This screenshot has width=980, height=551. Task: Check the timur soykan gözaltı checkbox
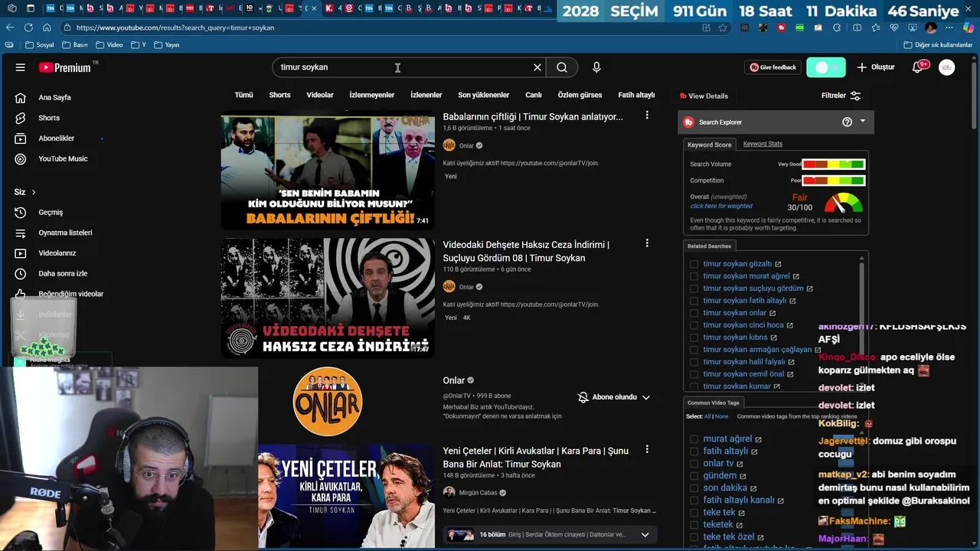694,264
